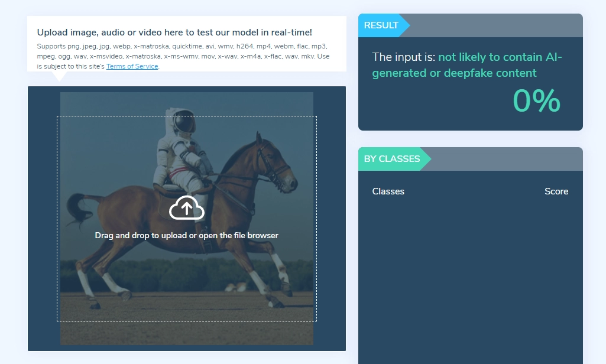Click the 0% detection score value

point(536,100)
